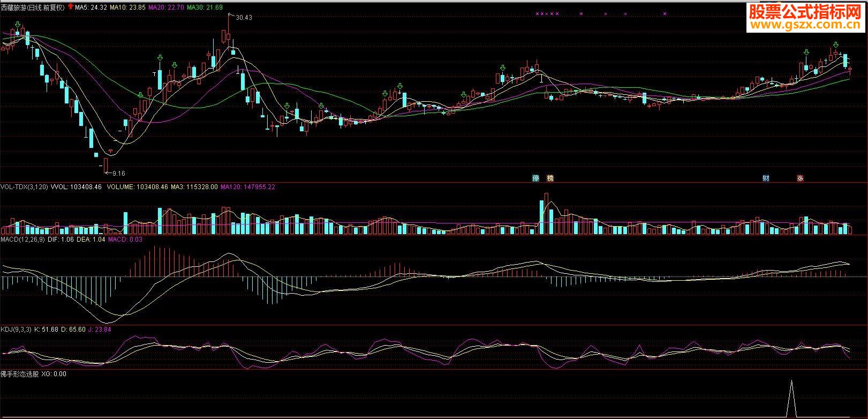Click the D: 65.60 value

pyautogui.click(x=73, y=330)
